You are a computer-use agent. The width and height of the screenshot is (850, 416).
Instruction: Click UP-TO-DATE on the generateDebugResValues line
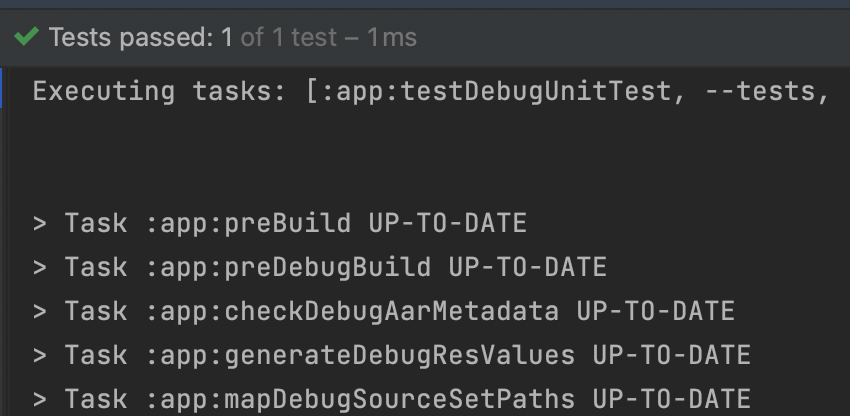pos(671,355)
